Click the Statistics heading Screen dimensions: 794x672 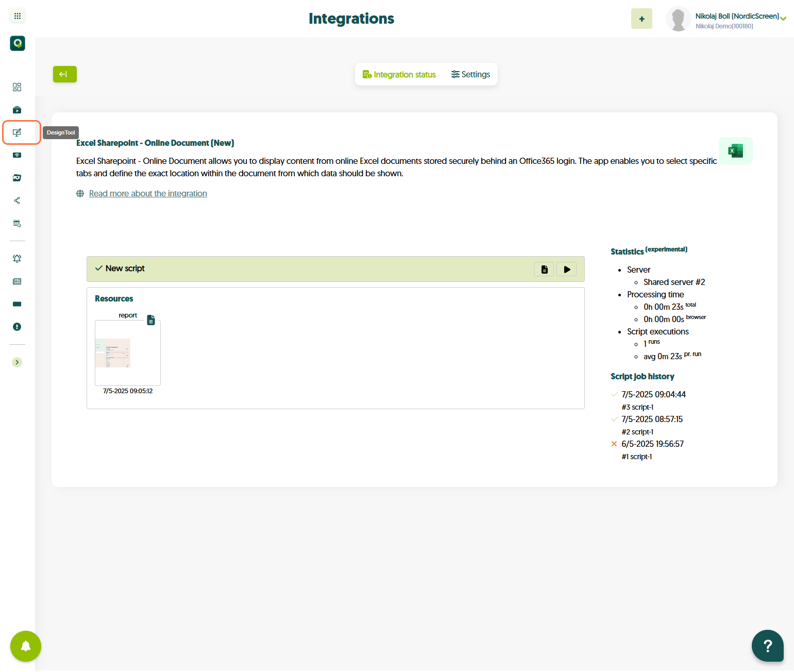tap(627, 251)
